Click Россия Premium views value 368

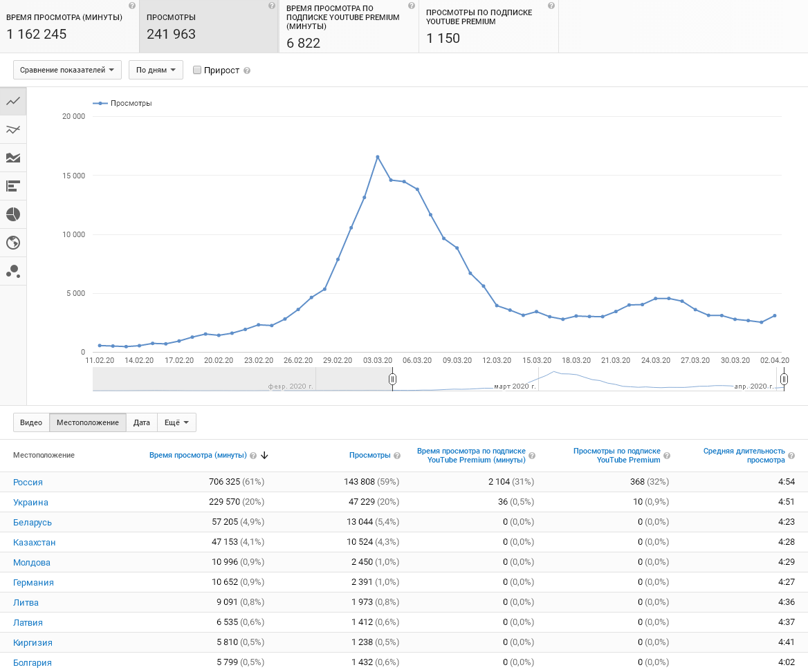tap(637, 481)
